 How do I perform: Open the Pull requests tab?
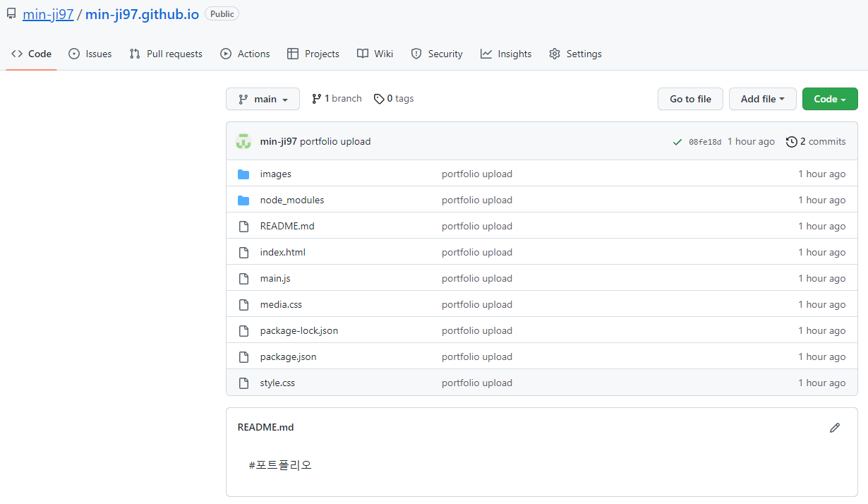coord(166,54)
